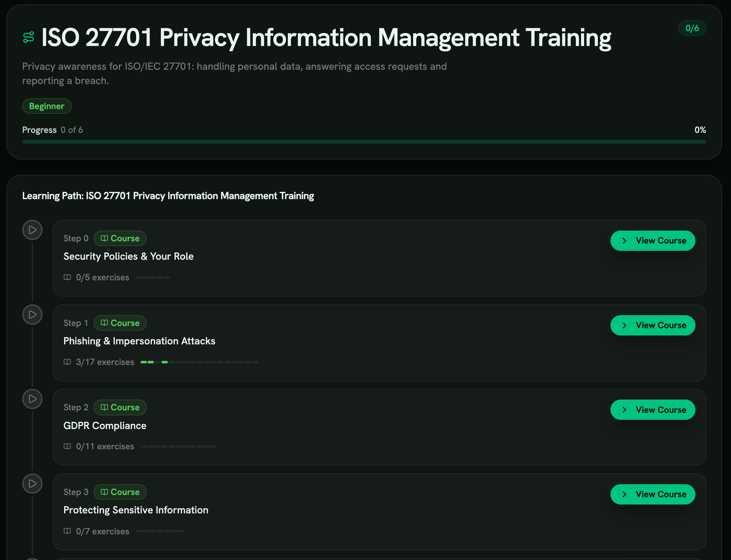Click the 0/7 exercises segmented progress bar
This screenshot has height=560, width=731.
[x=160, y=531]
